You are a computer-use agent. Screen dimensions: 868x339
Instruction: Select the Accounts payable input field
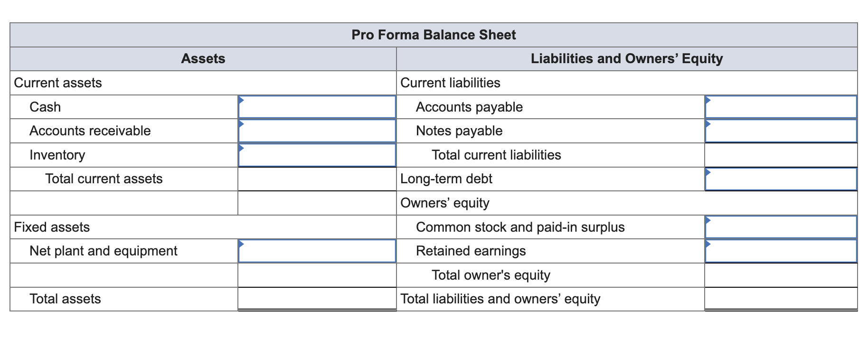click(781, 107)
